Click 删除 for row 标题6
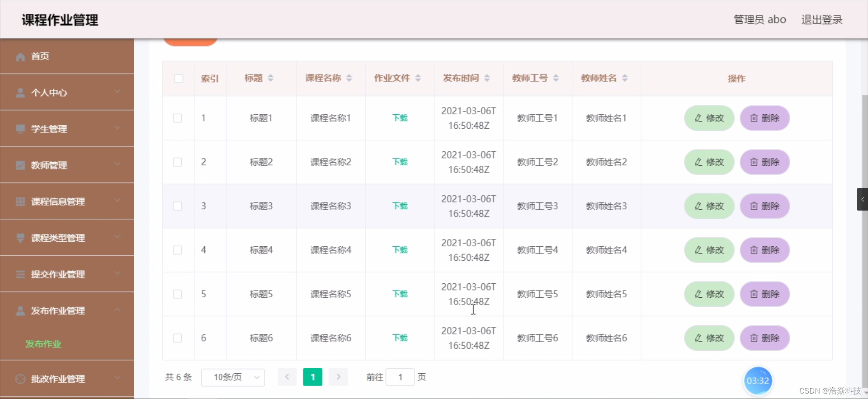Image resolution: width=868 pixels, height=399 pixels. tap(765, 338)
